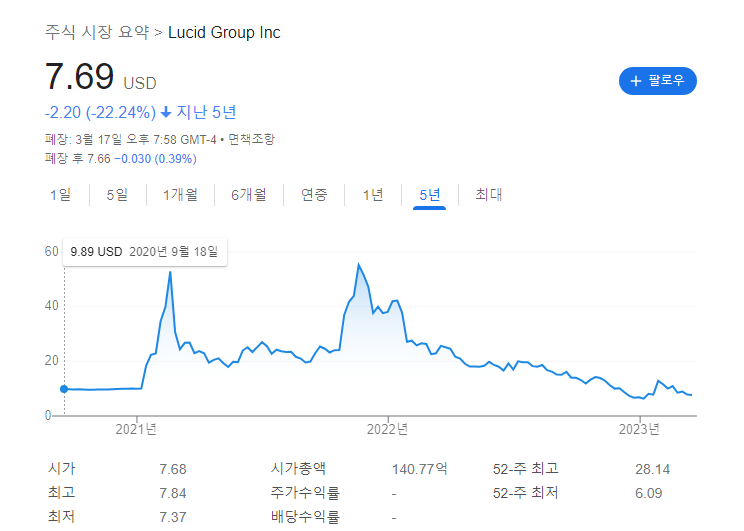The width and height of the screenshot is (744, 531).
Task: Click the 배당수익률 label
Action: point(305,517)
